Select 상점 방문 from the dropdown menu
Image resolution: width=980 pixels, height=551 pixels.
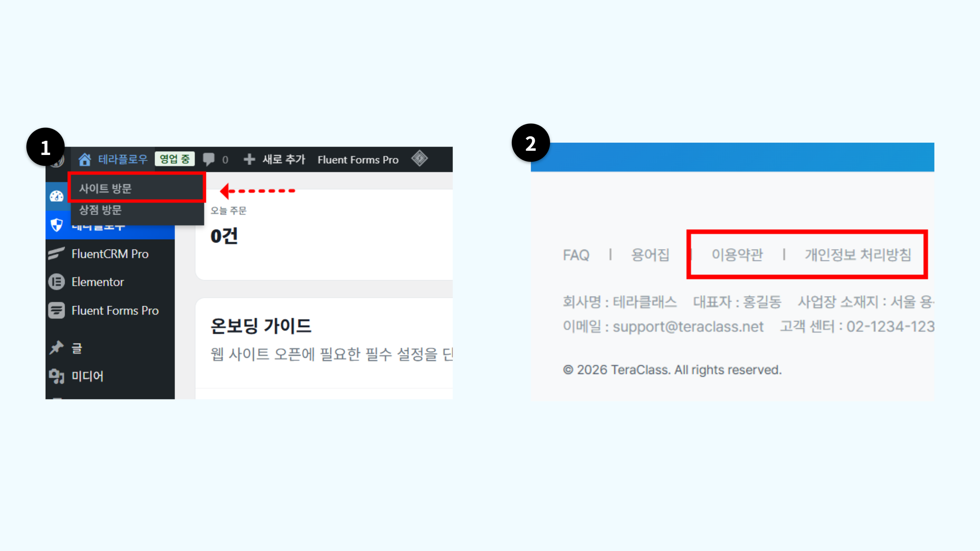coord(100,210)
